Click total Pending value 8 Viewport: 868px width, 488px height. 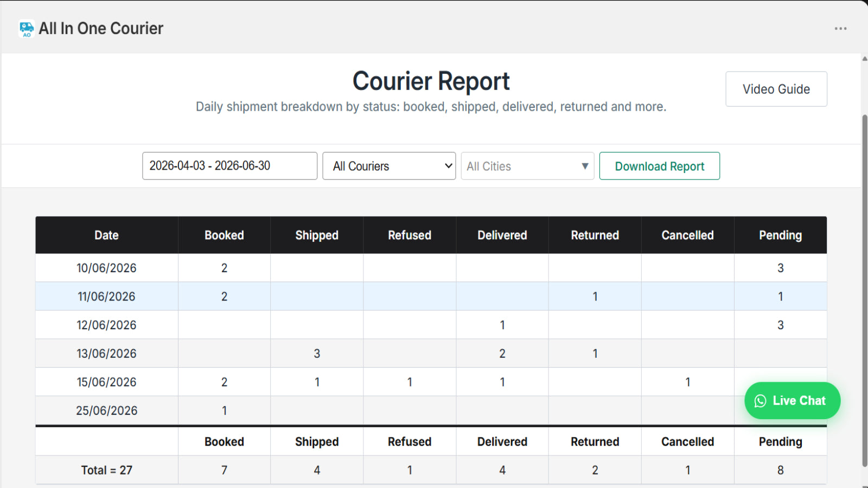(781, 470)
